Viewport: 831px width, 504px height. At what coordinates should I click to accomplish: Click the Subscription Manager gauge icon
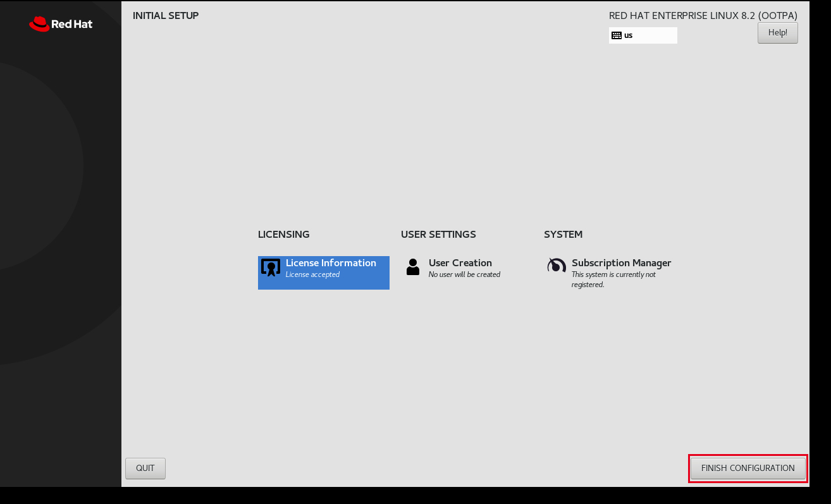point(556,266)
